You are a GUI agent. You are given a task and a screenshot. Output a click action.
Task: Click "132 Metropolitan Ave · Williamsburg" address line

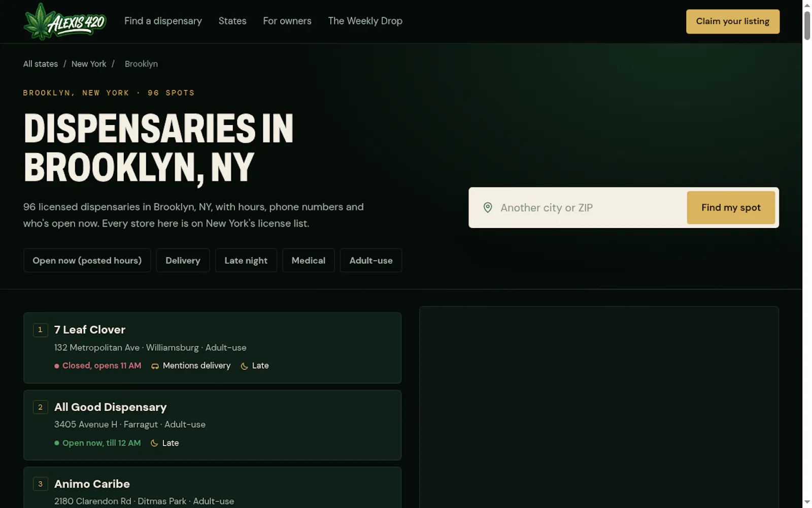click(126, 347)
